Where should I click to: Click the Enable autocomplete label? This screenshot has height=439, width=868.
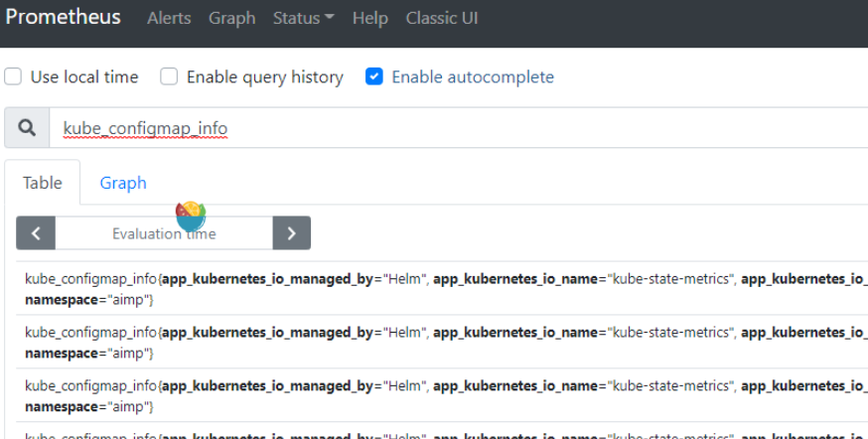(473, 76)
